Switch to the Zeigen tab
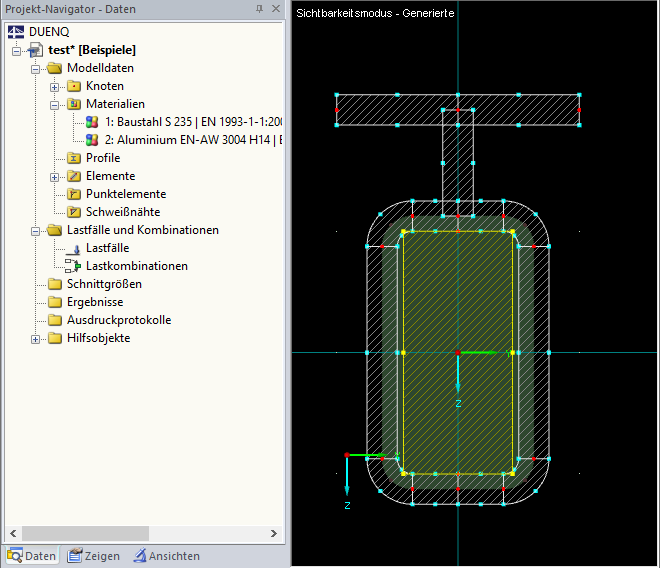660x568 pixels. pos(94,556)
